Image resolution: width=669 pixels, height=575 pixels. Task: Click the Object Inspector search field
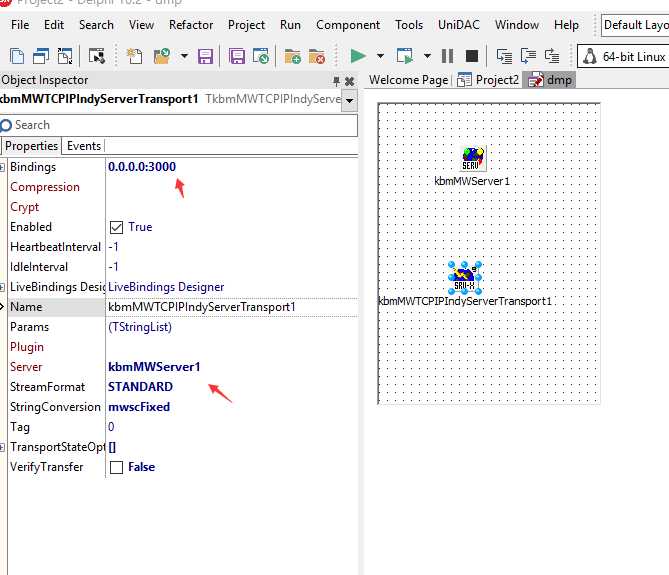coord(179,125)
